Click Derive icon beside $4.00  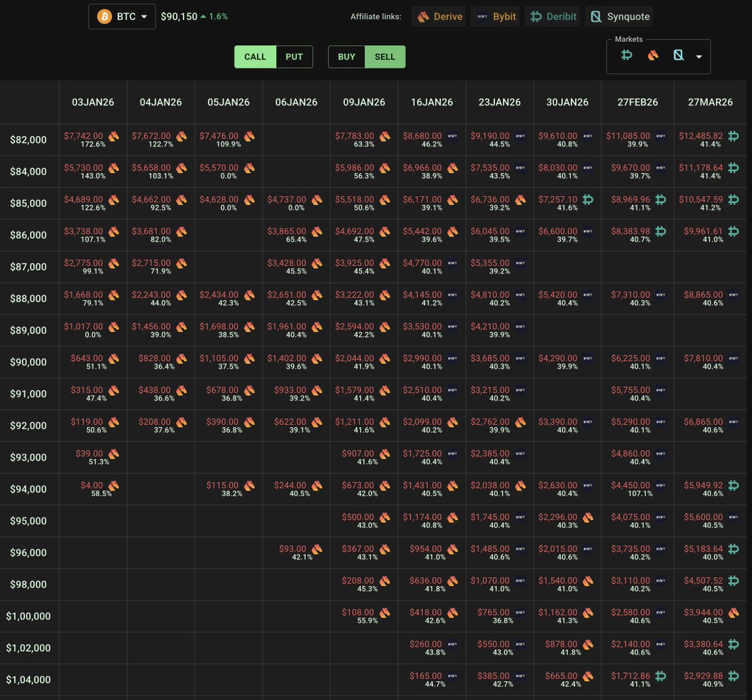[113, 485]
